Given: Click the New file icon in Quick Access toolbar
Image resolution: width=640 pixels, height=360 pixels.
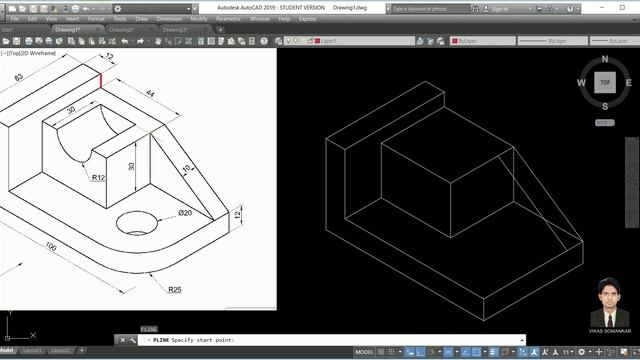Looking at the screenshot, I should pos(12,9).
